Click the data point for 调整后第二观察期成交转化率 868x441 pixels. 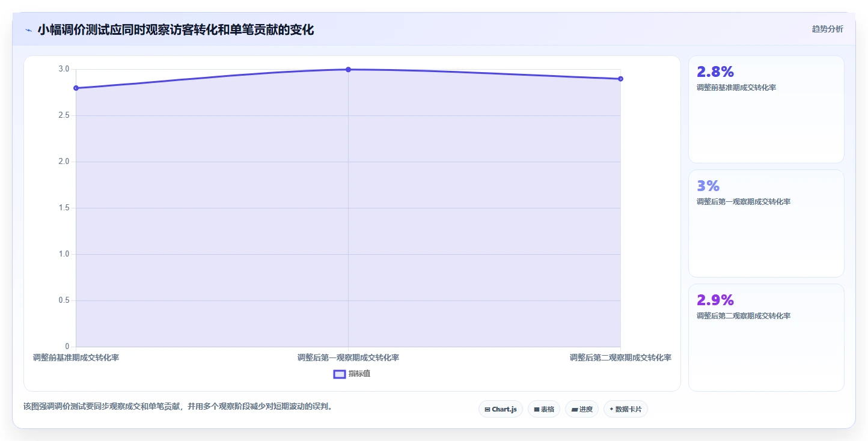[x=620, y=79]
